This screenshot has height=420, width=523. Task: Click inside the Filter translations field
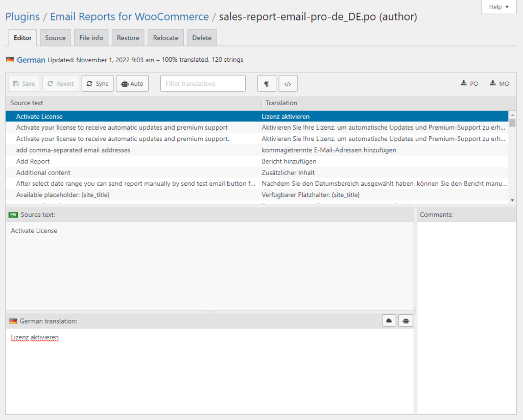pos(203,83)
